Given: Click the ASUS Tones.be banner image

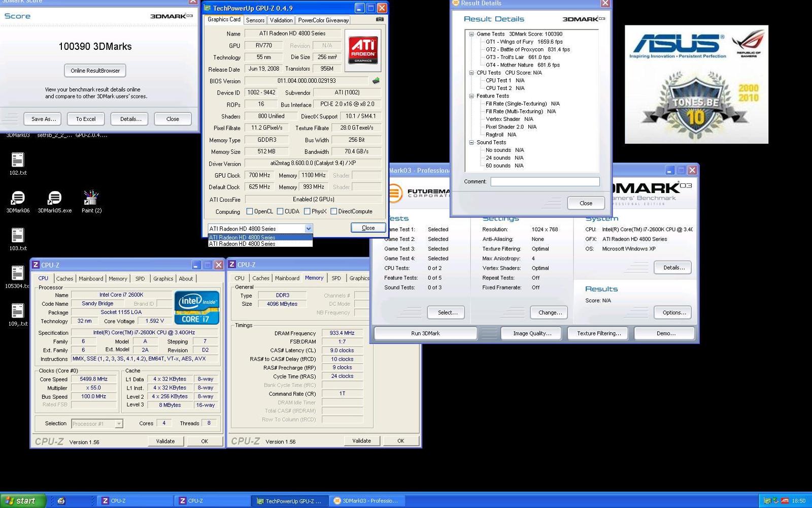Looking at the screenshot, I should pos(696,84).
